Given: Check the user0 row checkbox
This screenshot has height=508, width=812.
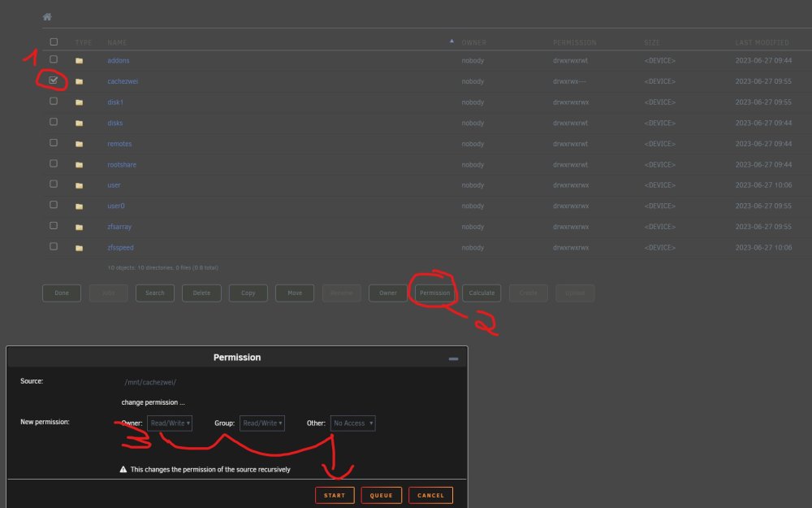Looking at the screenshot, I should point(54,205).
